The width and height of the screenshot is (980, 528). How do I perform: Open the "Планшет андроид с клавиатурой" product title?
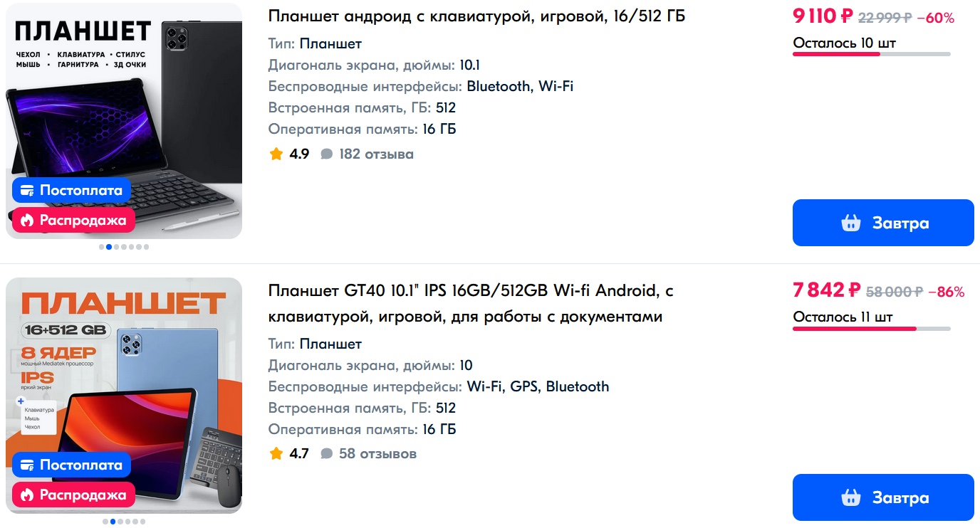point(476,16)
